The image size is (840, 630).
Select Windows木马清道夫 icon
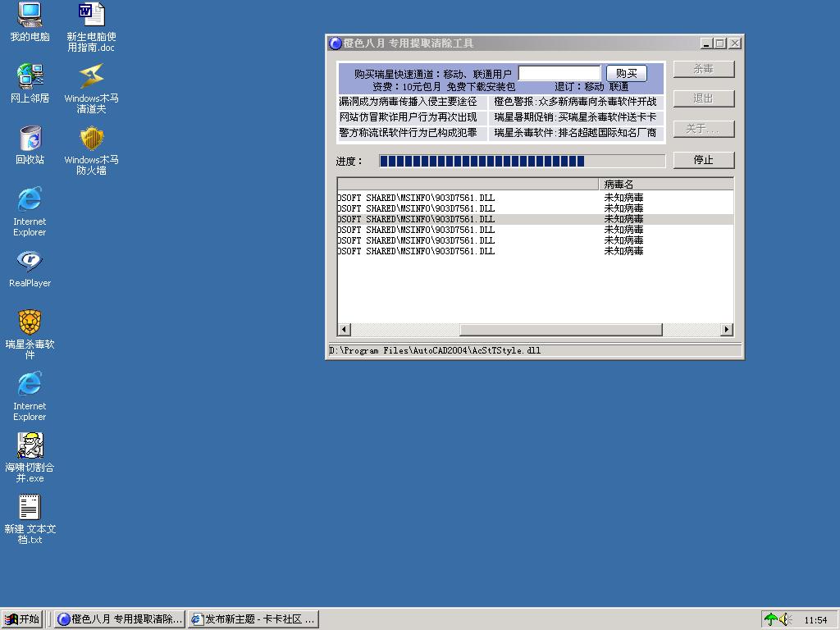click(91, 76)
